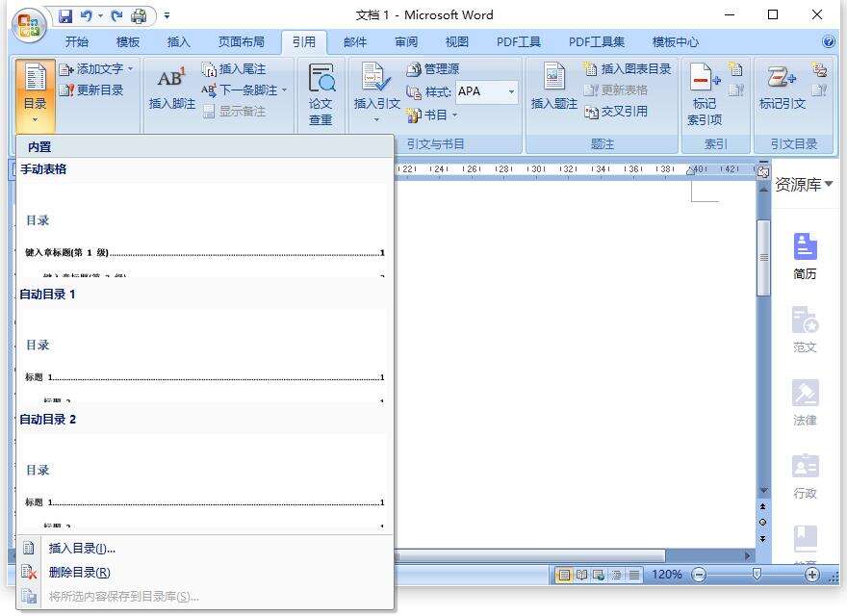This screenshot has width=847, height=616.
Task: Insert a footnote with 插入脚注
Action: click(x=171, y=89)
